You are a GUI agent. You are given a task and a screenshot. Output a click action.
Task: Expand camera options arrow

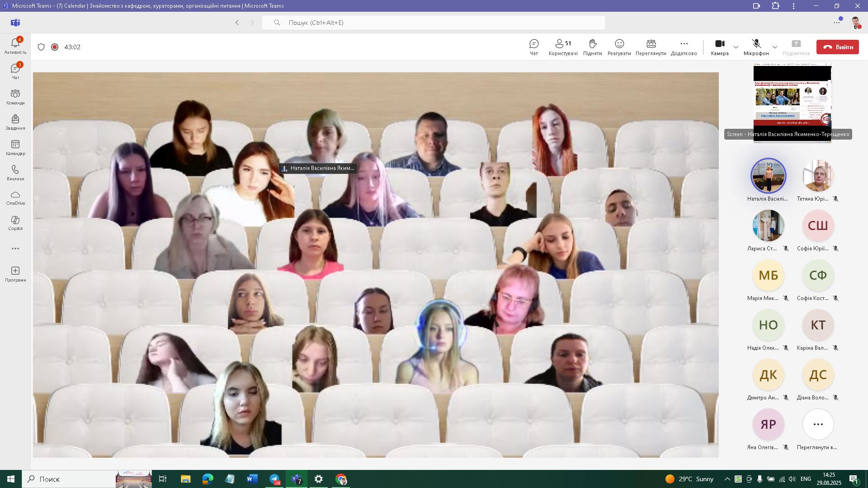coord(736,47)
